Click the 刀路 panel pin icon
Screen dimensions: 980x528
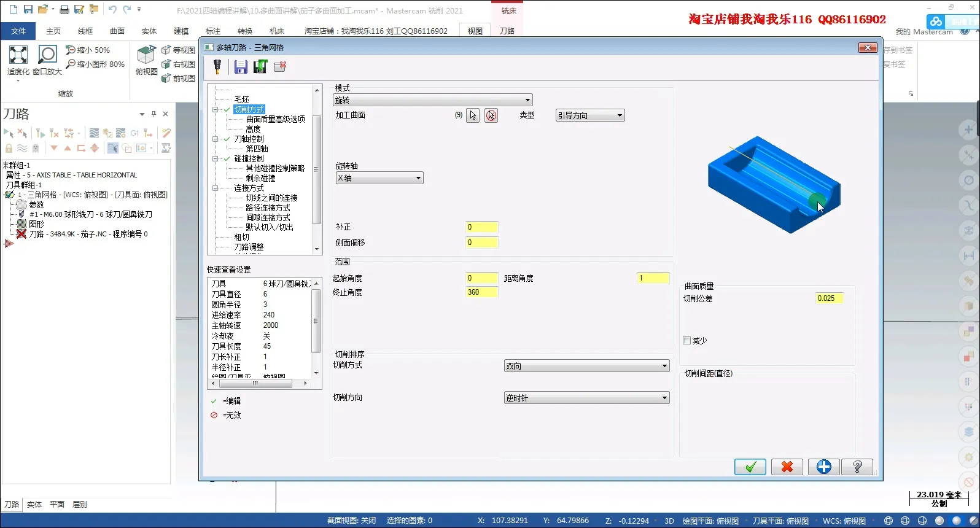[x=154, y=114]
